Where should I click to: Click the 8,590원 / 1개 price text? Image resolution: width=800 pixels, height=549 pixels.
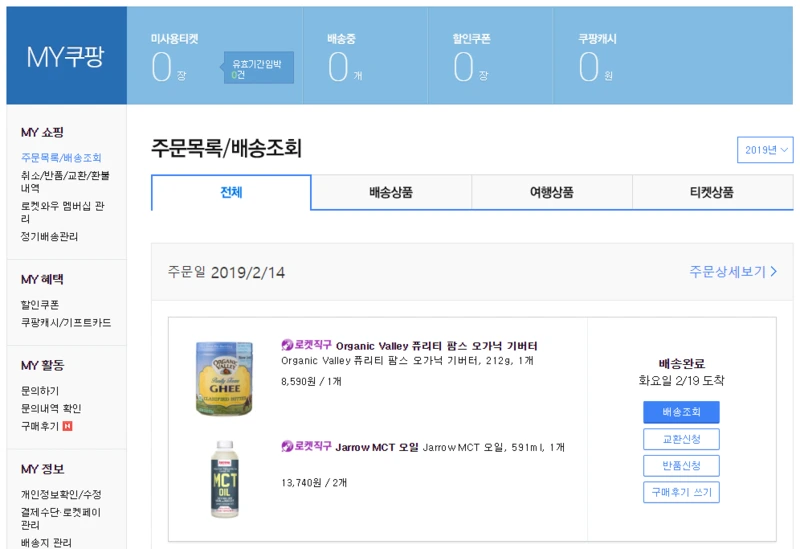(311, 382)
